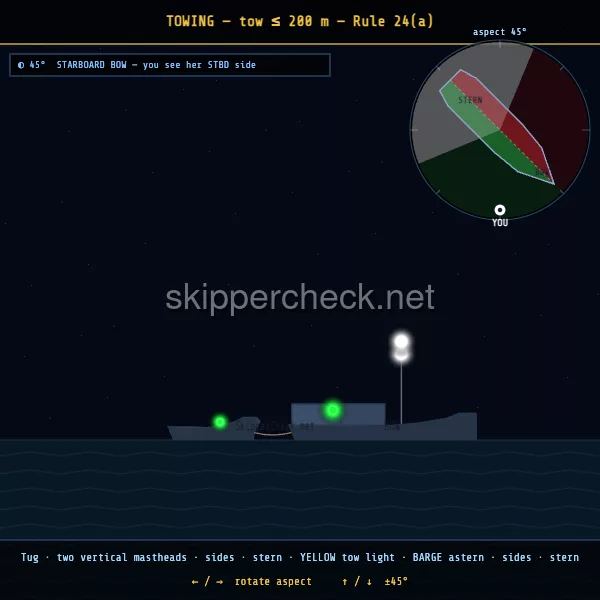Click the vessel diagram in compass circle

pyautogui.click(x=497, y=126)
